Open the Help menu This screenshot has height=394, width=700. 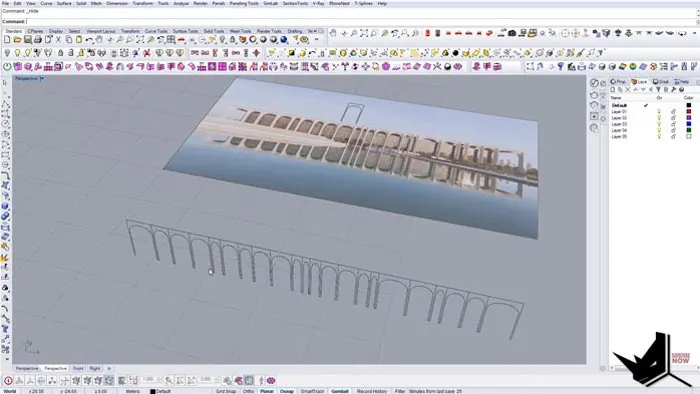382,3
